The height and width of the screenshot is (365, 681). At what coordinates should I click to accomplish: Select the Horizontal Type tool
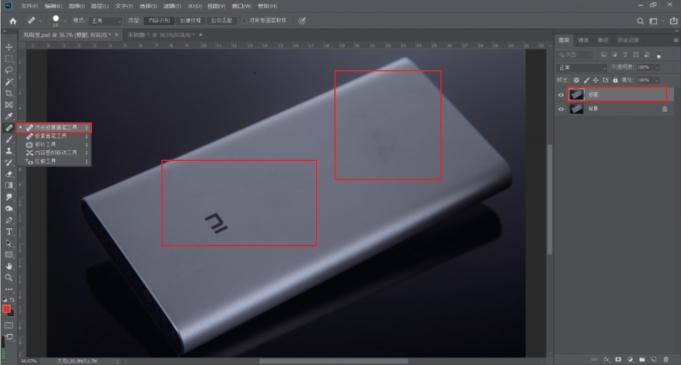tap(9, 232)
